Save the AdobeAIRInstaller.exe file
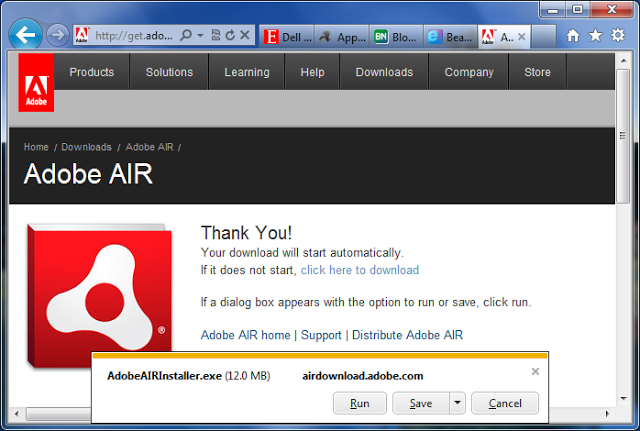 [x=421, y=403]
